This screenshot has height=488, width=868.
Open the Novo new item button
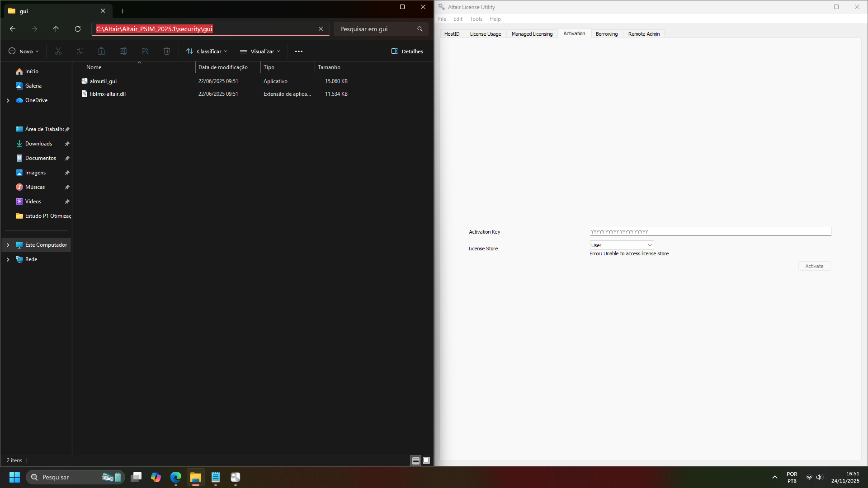tap(24, 52)
